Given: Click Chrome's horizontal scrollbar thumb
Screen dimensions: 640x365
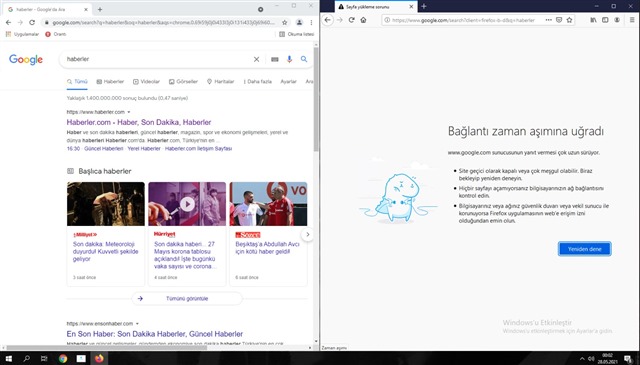Looking at the screenshot, I should coord(107,348).
